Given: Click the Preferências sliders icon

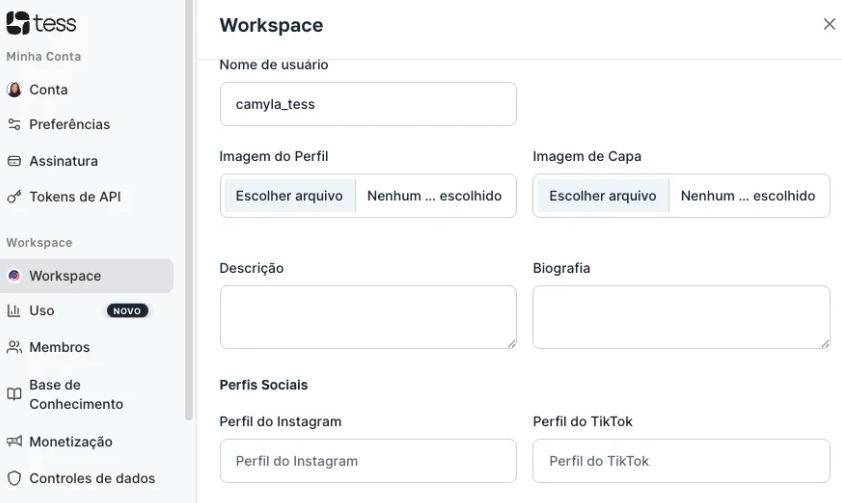Looking at the screenshot, I should 14,125.
